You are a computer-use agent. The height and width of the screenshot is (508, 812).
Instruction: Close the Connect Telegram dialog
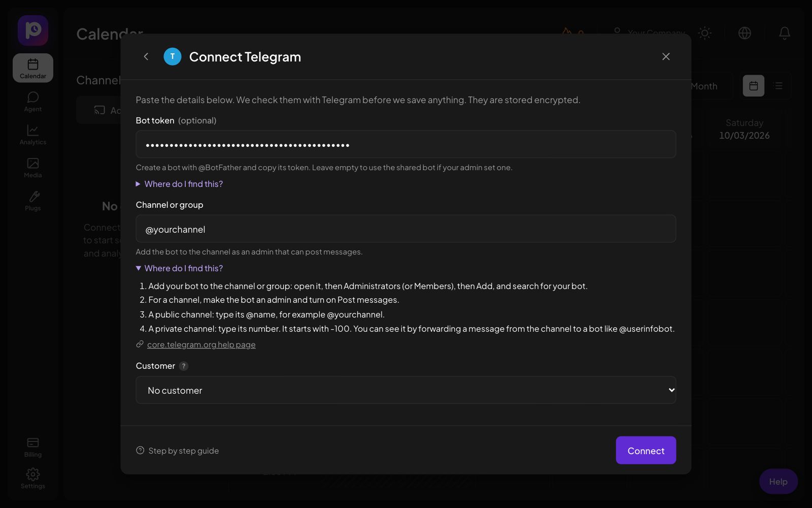click(666, 56)
